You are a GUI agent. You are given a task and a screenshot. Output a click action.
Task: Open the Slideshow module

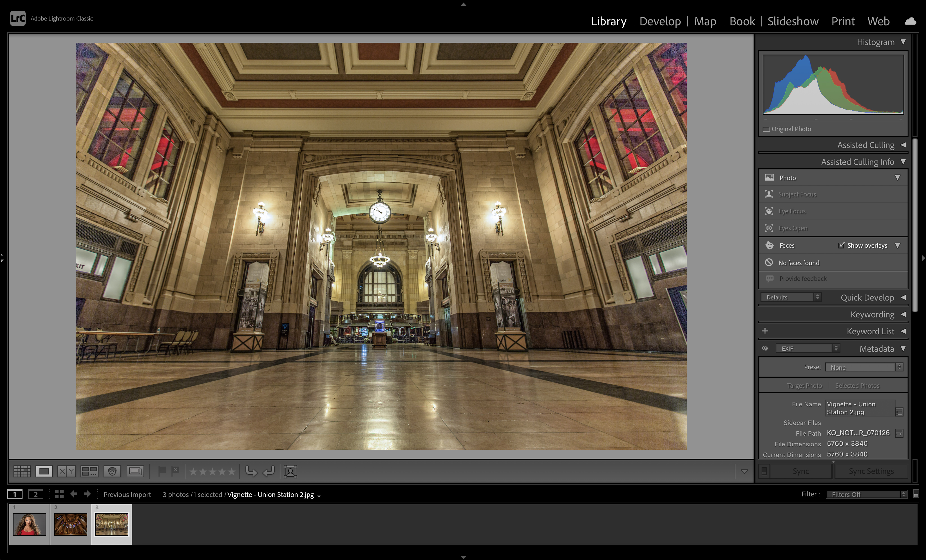pyautogui.click(x=793, y=21)
